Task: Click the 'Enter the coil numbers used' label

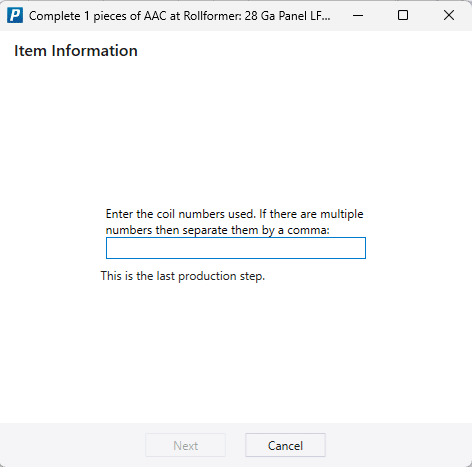Action: [181, 214]
